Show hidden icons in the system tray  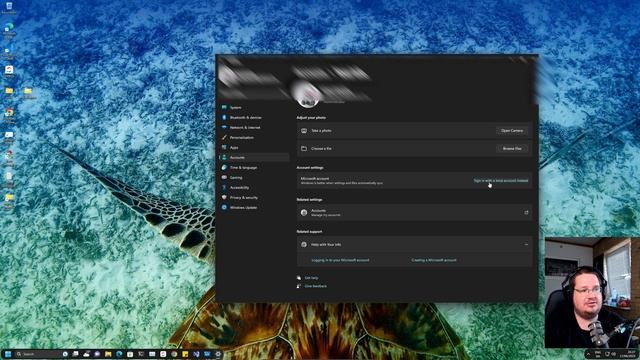(588, 354)
